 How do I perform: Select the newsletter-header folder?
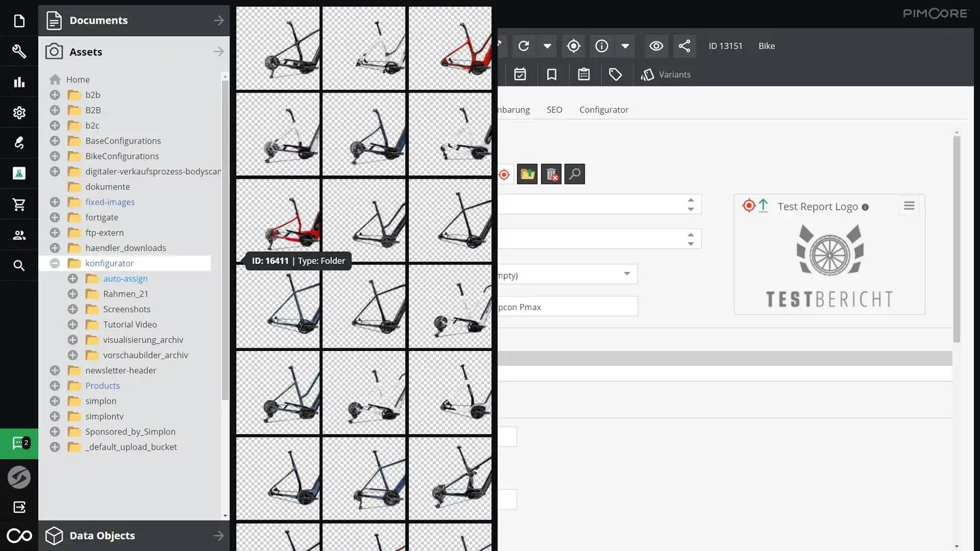[120, 370]
